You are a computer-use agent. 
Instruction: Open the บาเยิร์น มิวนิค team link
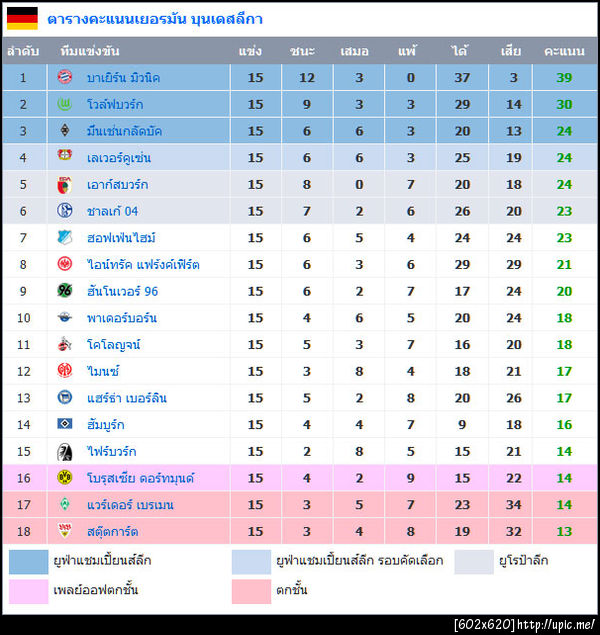pyautogui.click(x=123, y=77)
